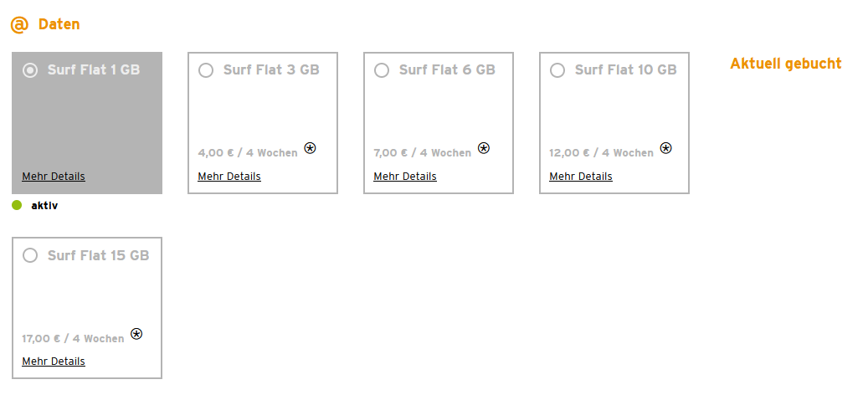Click the 12,00 € / 4 Wochen price text

coord(601,153)
